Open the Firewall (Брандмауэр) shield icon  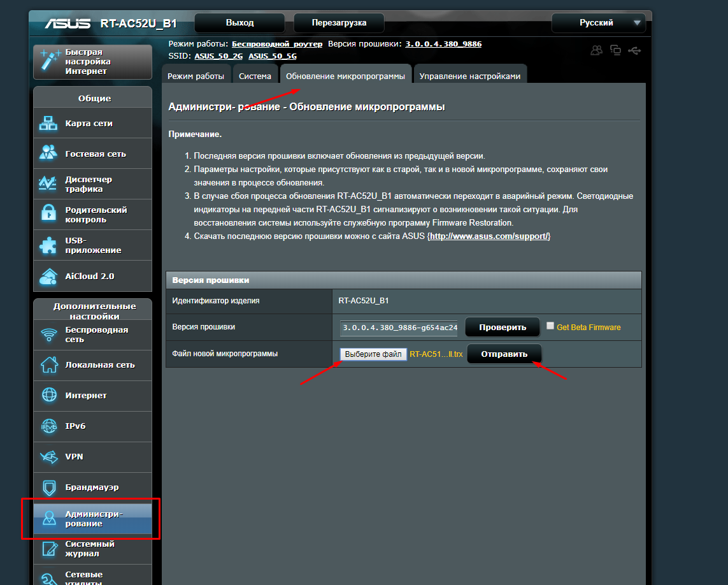tap(48, 487)
